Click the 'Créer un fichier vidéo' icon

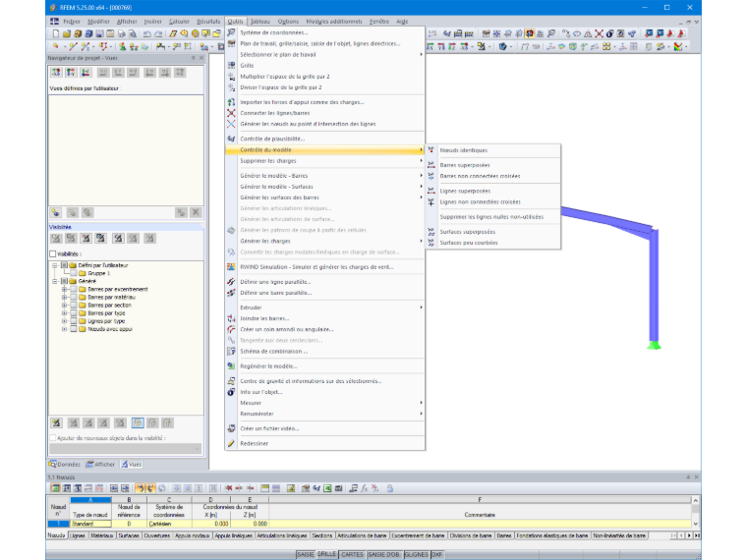[x=231, y=428]
